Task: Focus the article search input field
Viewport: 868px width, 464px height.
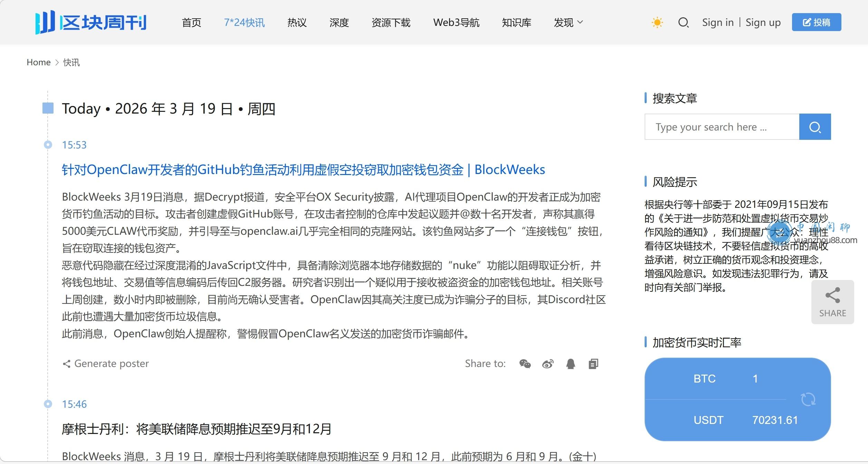Action: (x=722, y=127)
